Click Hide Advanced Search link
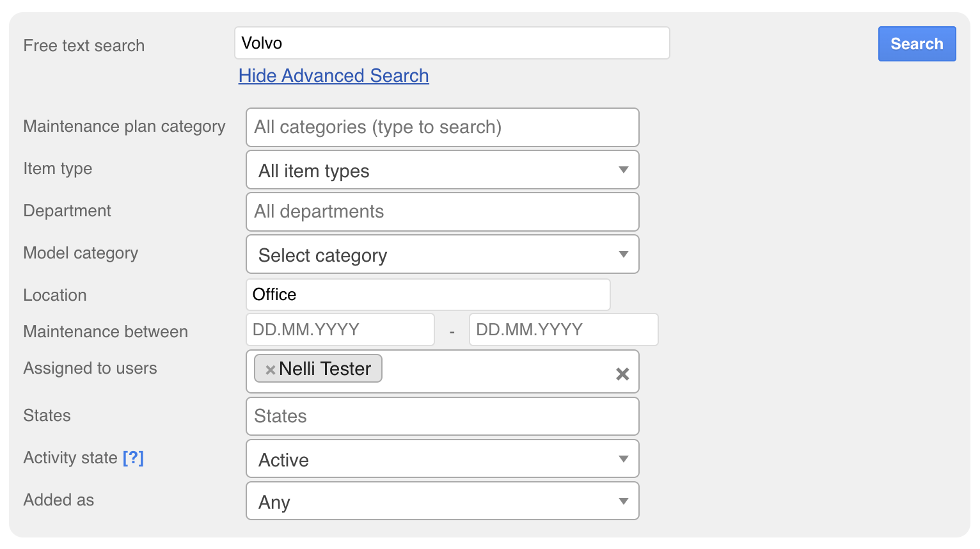 tap(333, 76)
